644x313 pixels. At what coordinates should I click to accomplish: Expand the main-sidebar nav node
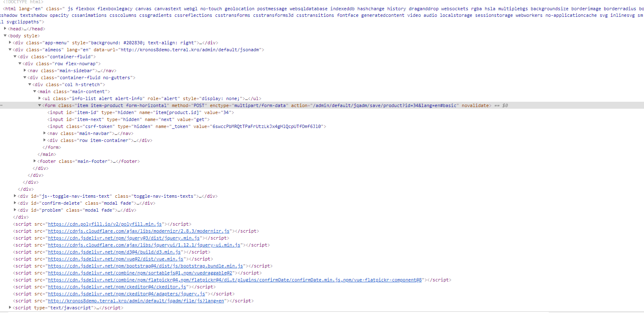click(x=25, y=71)
